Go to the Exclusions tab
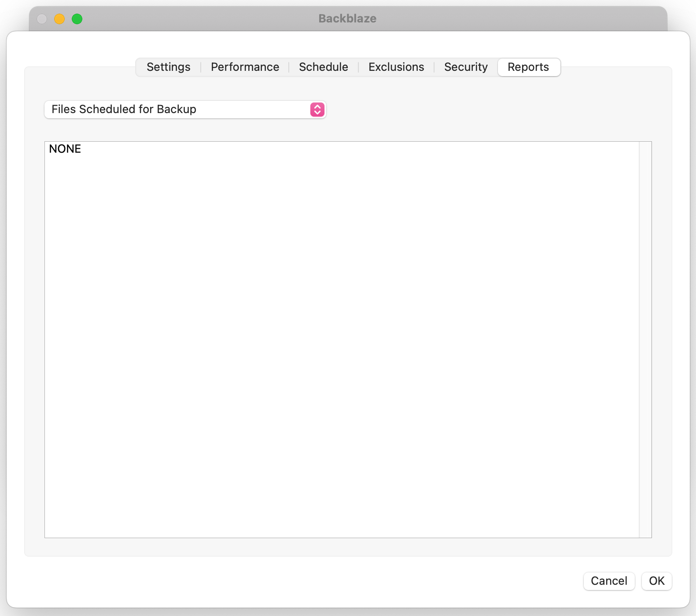696x616 pixels. (396, 67)
